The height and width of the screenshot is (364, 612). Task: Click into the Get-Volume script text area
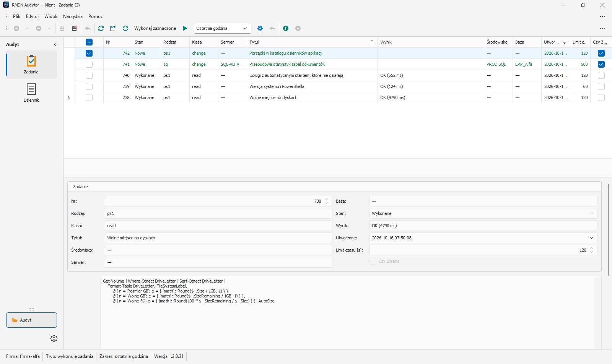[347, 312]
